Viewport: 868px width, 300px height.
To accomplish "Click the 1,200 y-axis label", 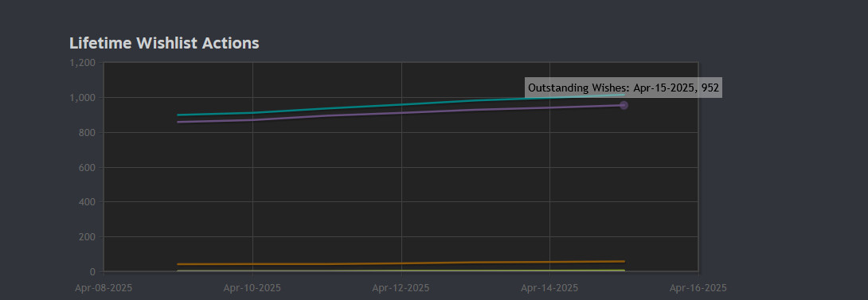I will click(x=83, y=63).
